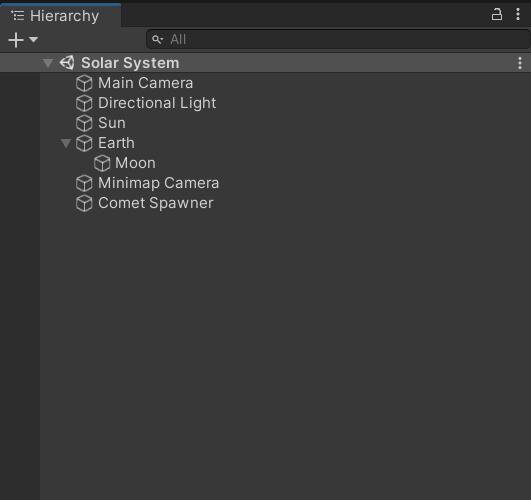Select the Moon object in the tree

click(135, 163)
